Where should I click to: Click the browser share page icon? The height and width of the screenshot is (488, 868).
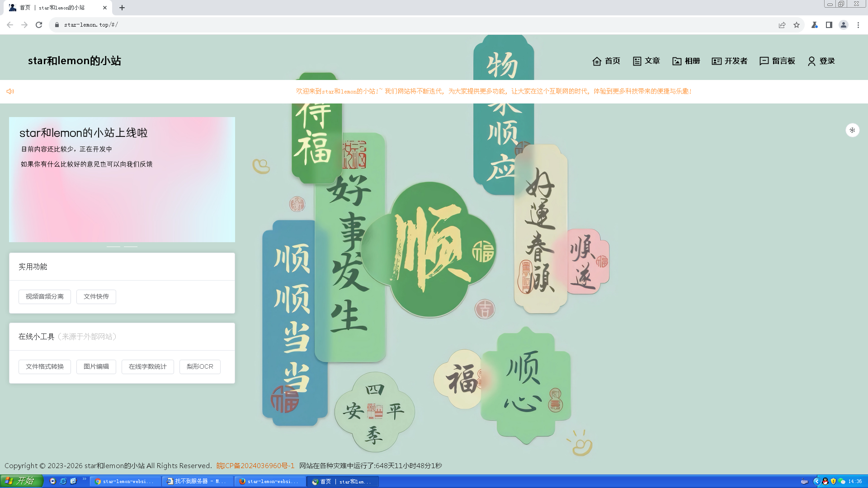(782, 25)
